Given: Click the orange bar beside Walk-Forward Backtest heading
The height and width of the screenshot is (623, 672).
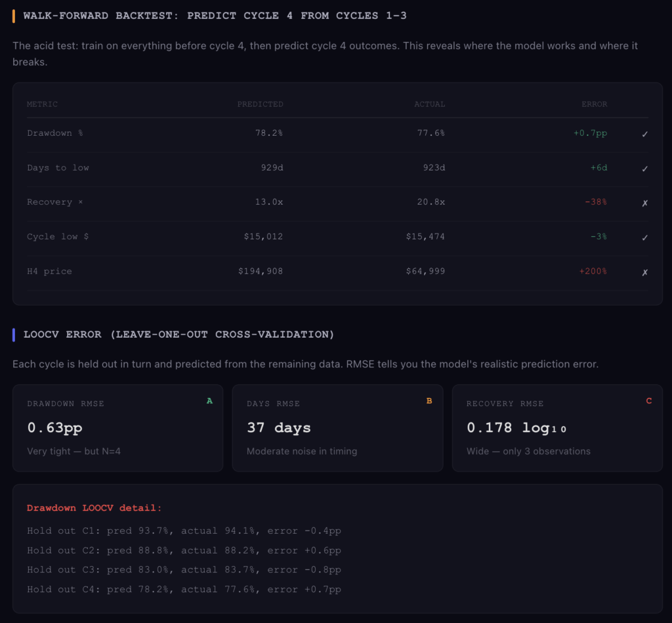Looking at the screenshot, I should point(14,16).
